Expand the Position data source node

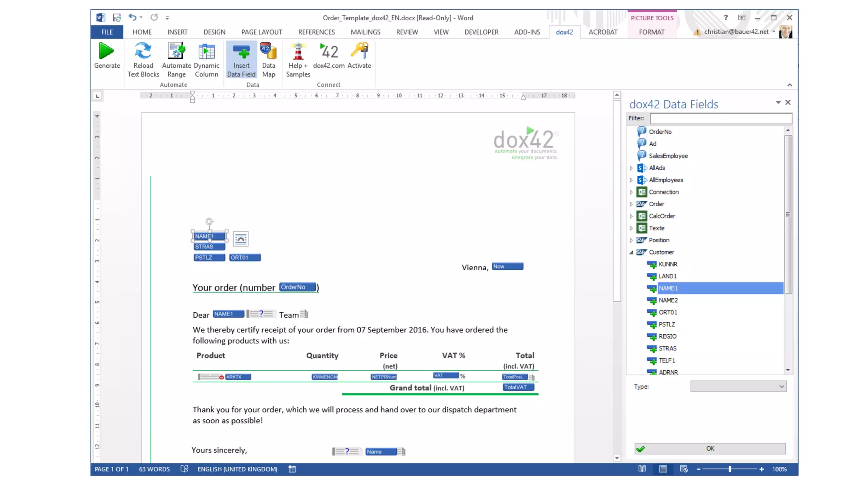[x=631, y=240]
